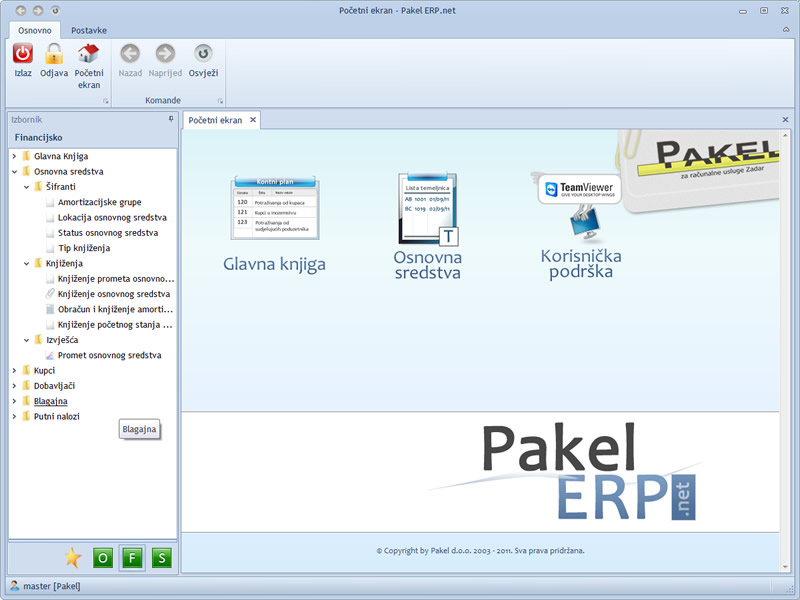Screen dimensions: 800x600
Task: Click the Promet osnovnog sredstva chart icon
Action: pyautogui.click(x=49, y=355)
